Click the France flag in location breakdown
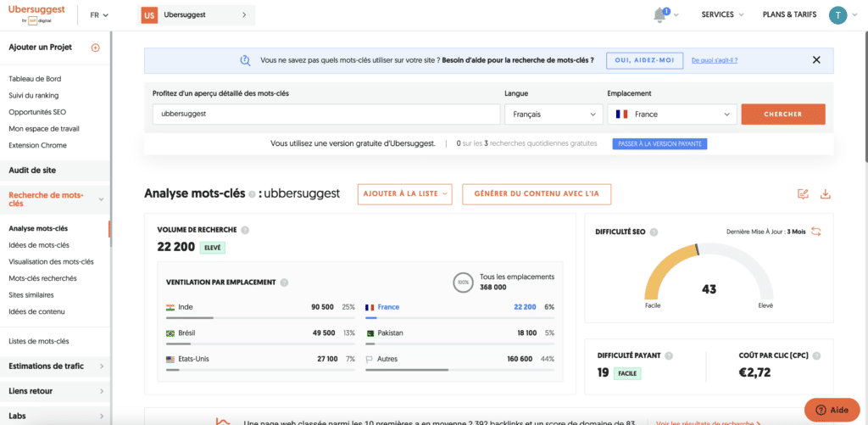Screen dimensions: 868x425 (x=370, y=307)
